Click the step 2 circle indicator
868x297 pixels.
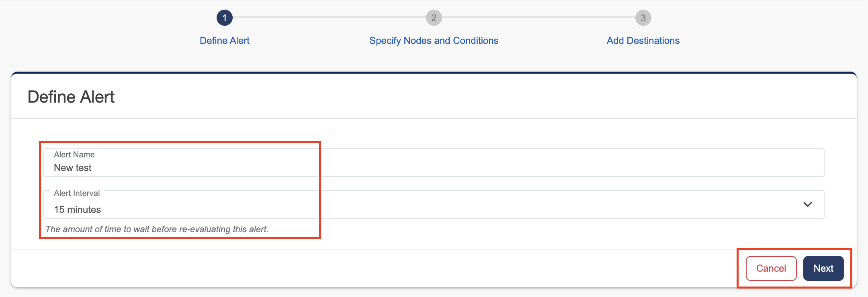[x=434, y=18]
